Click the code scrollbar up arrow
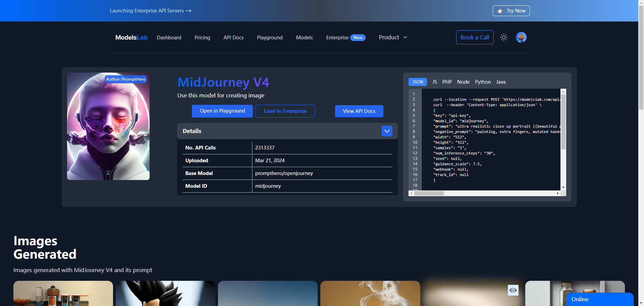This screenshot has width=644, height=306. coord(563,91)
